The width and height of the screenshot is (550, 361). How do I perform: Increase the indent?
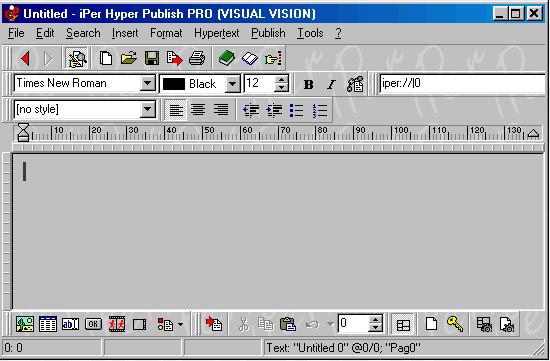274,110
